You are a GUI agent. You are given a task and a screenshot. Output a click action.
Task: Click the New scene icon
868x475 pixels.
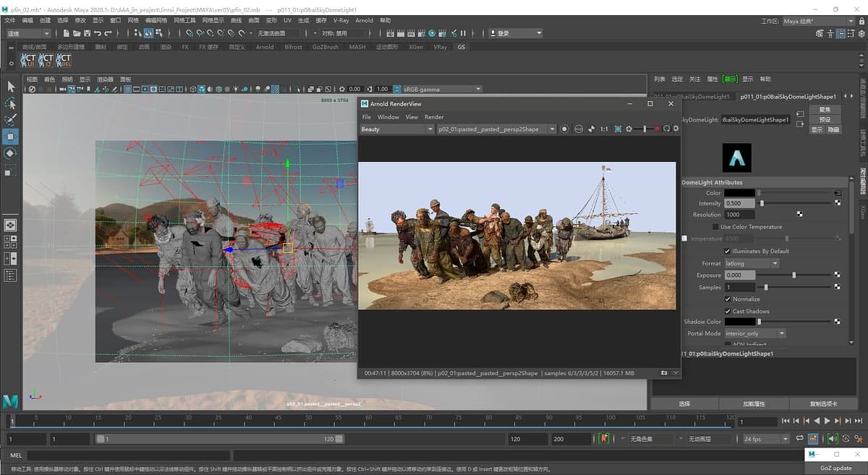[65, 33]
